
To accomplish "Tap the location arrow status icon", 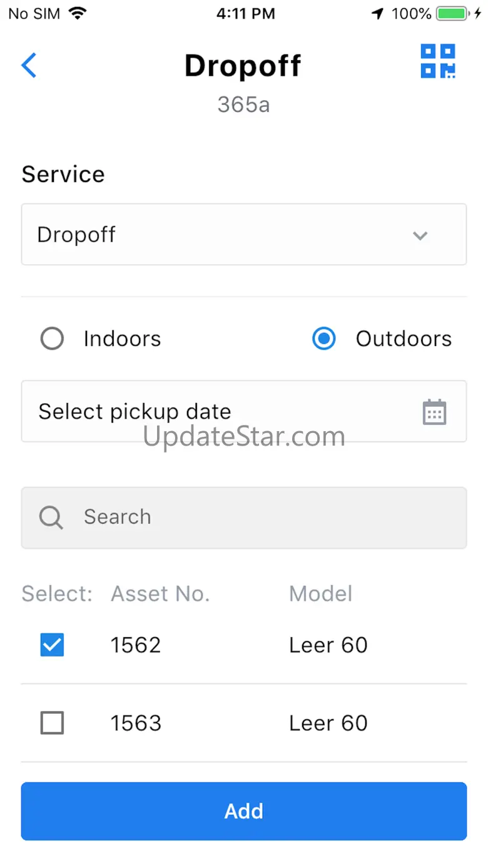I will point(377,13).
